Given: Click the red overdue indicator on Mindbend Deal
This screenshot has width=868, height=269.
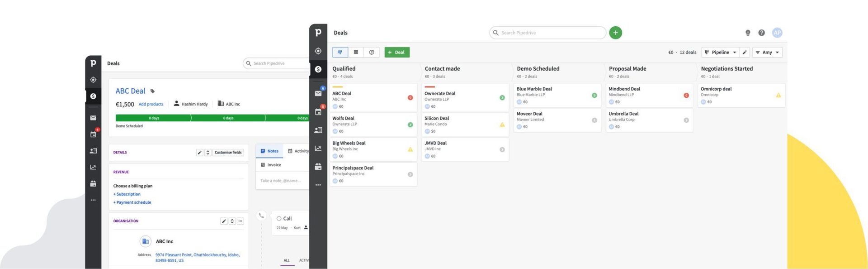Looking at the screenshot, I should pos(686,95).
